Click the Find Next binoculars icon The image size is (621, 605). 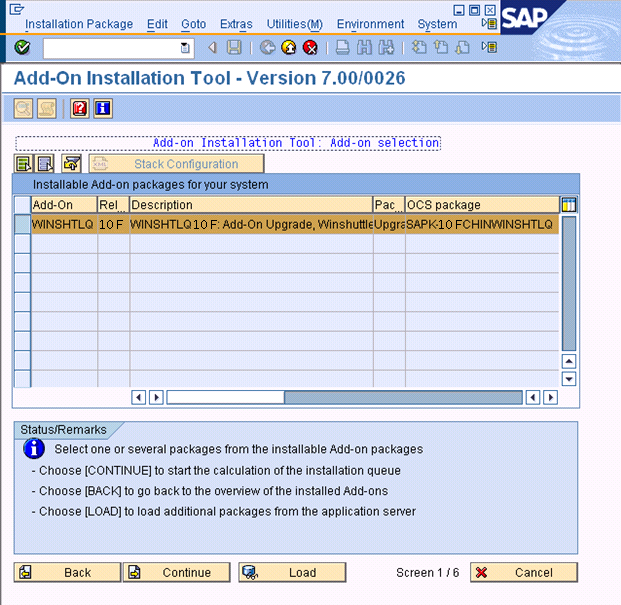point(386,48)
